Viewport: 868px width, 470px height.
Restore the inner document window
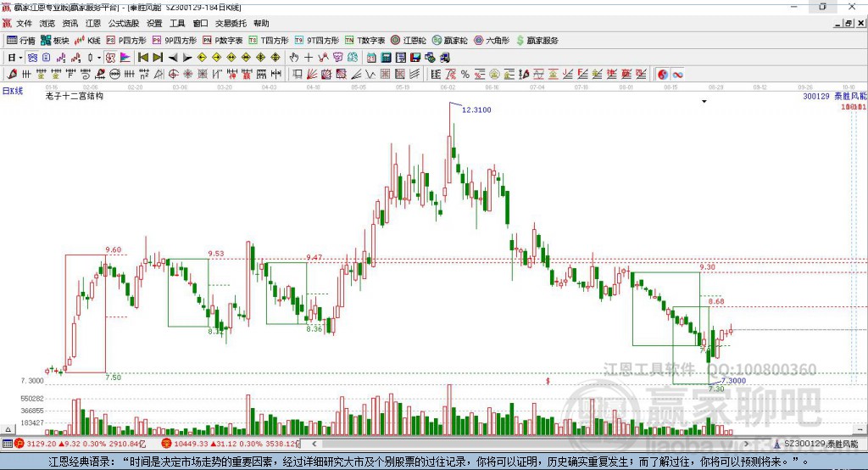pos(849,23)
